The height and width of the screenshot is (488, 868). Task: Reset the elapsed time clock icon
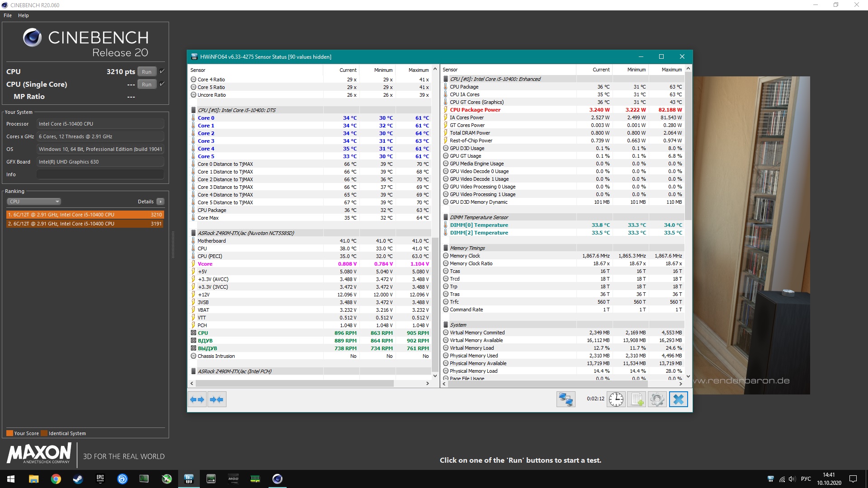(616, 399)
